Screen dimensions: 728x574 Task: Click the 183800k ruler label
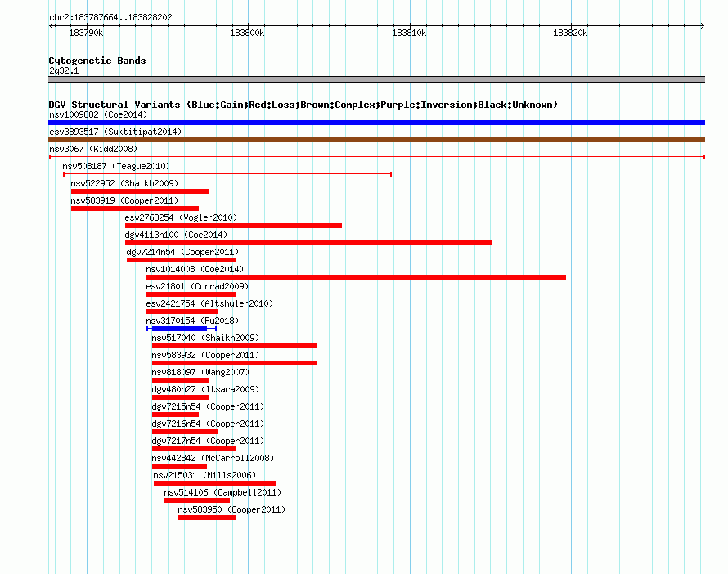tap(247, 33)
